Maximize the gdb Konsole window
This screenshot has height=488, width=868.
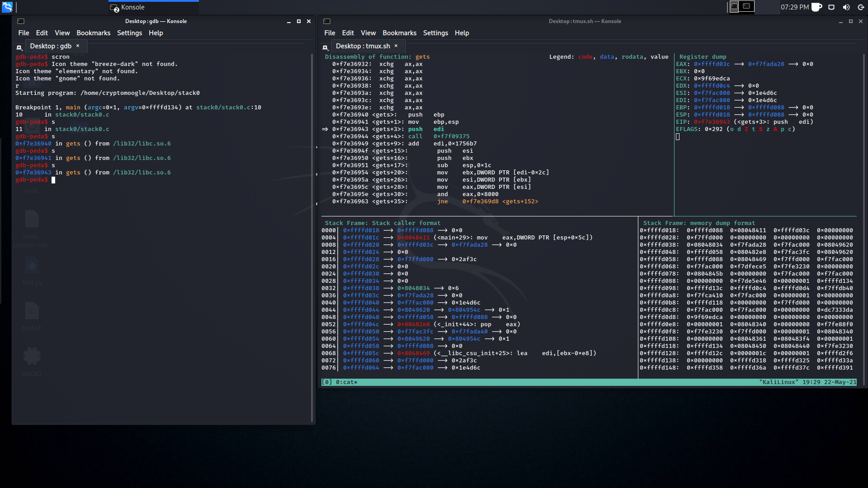[298, 21]
